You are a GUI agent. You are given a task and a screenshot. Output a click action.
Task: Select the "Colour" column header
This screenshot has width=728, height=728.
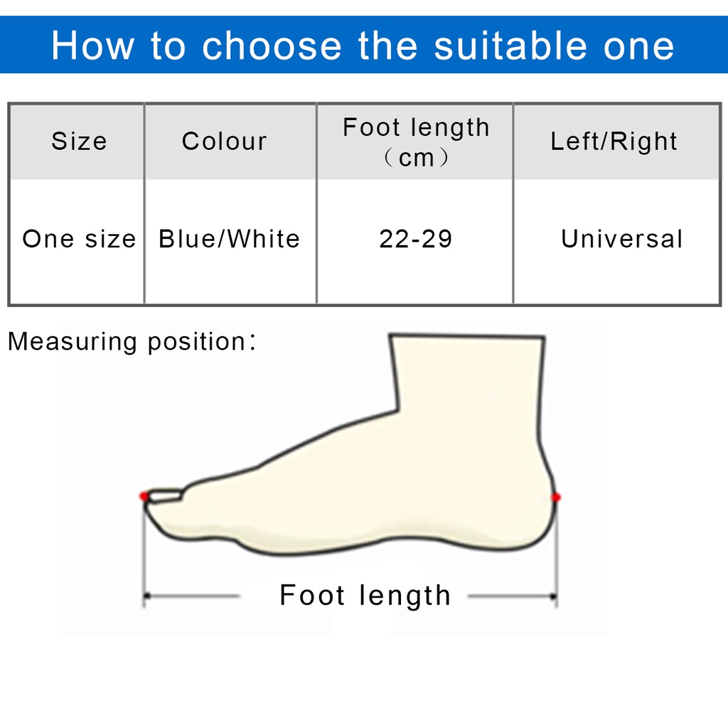tap(224, 141)
